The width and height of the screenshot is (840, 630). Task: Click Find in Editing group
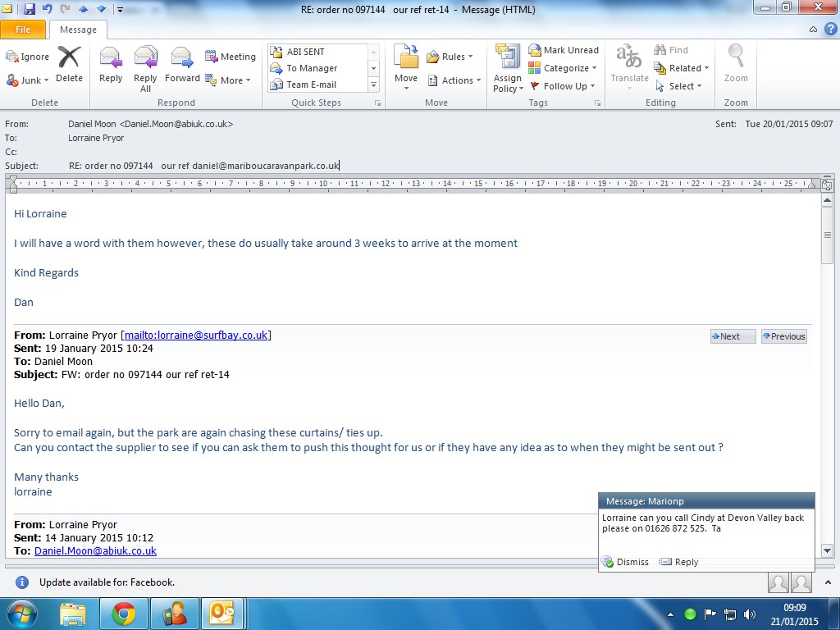[x=671, y=50]
